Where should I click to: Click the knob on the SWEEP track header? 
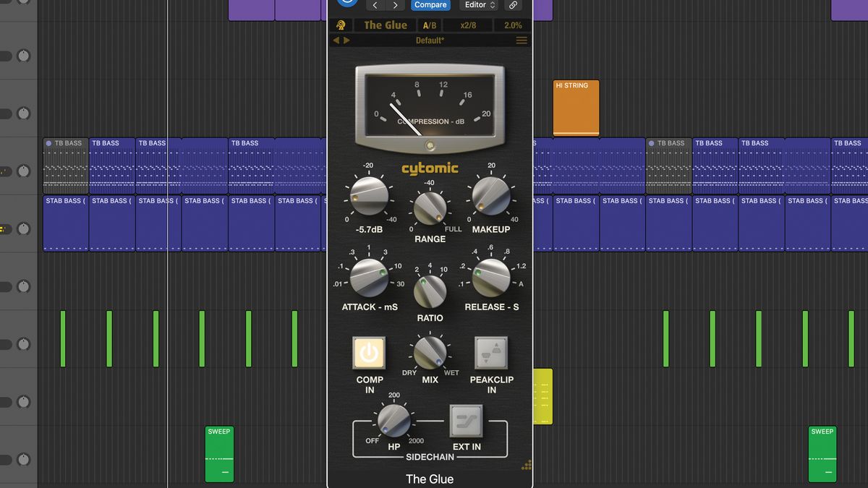[x=24, y=460]
